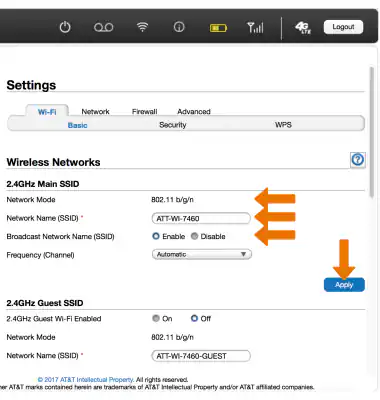Switch to the Firewall tab
380x400 pixels.
click(144, 112)
